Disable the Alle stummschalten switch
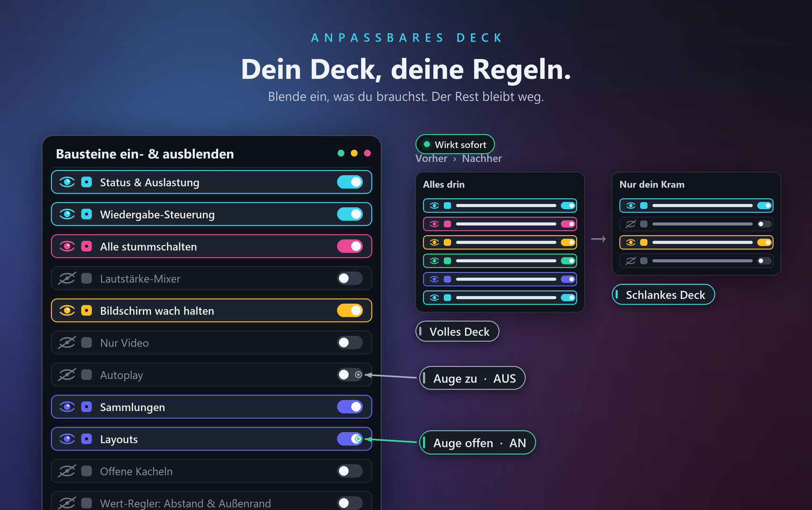The height and width of the screenshot is (510, 812). 350,246
